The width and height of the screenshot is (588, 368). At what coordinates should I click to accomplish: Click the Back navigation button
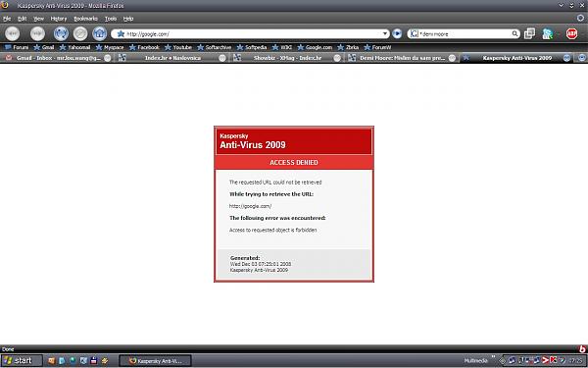click(13, 33)
